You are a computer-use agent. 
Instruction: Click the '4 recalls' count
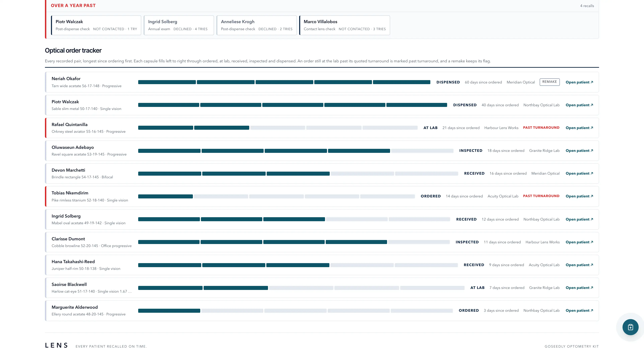tap(587, 6)
